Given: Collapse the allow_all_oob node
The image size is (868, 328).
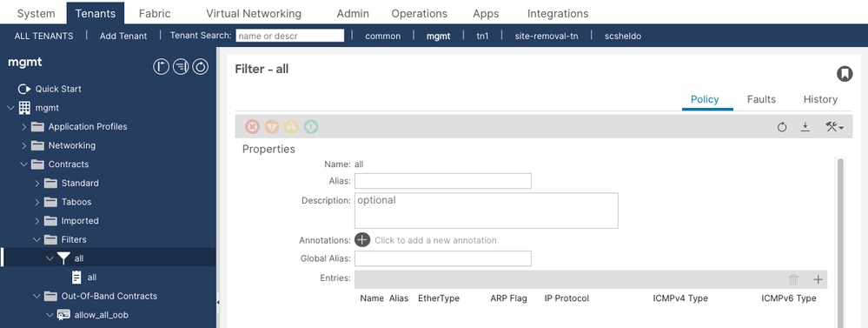Looking at the screenshot, I should click(x=50, y=315).
